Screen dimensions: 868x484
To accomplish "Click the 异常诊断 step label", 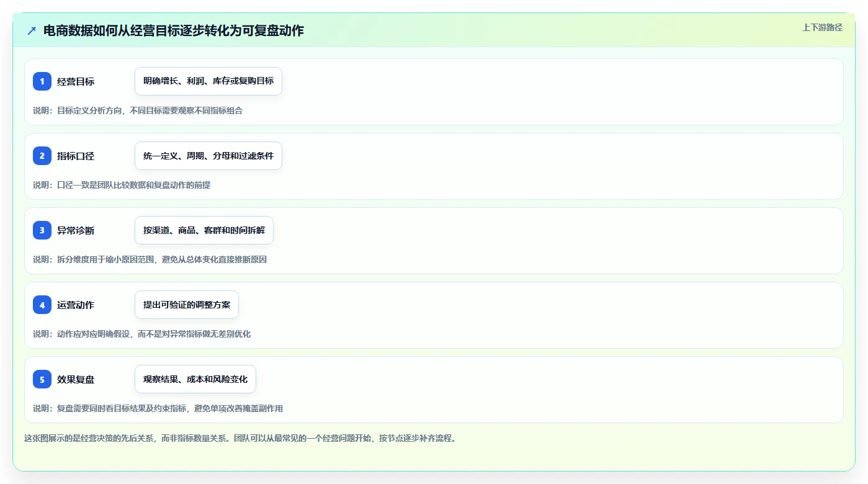I will [76, 230].
